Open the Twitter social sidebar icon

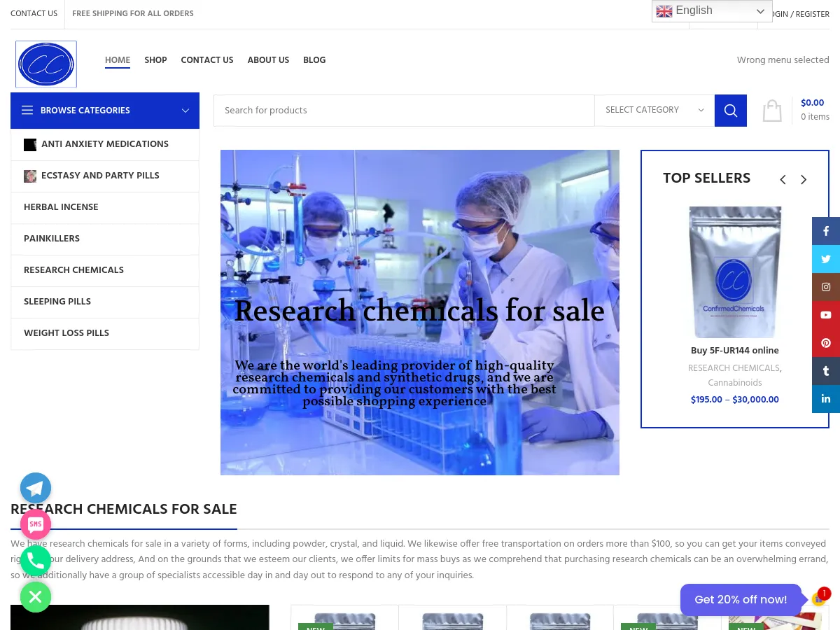tap(826, 259)
